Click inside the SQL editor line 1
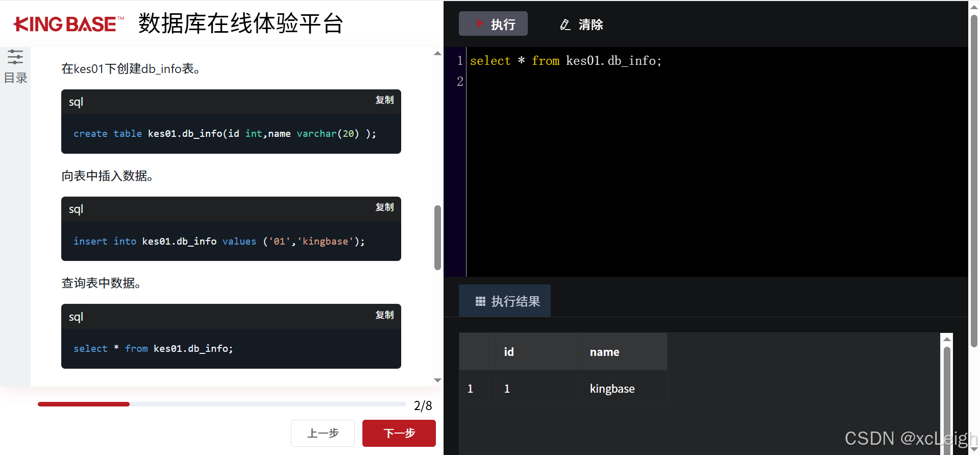The width and height of the screenshot is (980, 455). pos(566,61)
